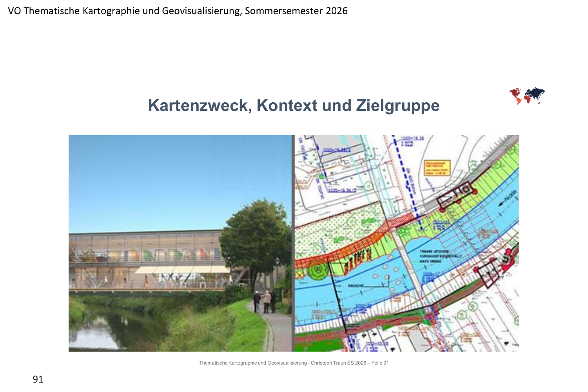
Task: Click the yellow label box on the plan
Action: (437, 168)
